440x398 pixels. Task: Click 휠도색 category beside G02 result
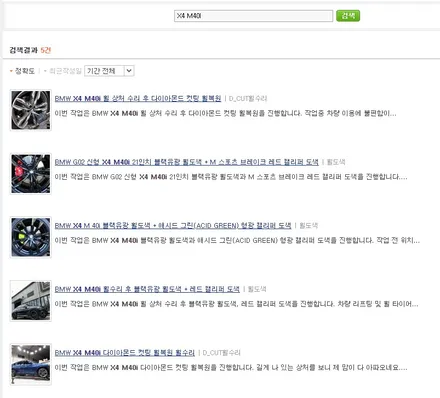336,162
